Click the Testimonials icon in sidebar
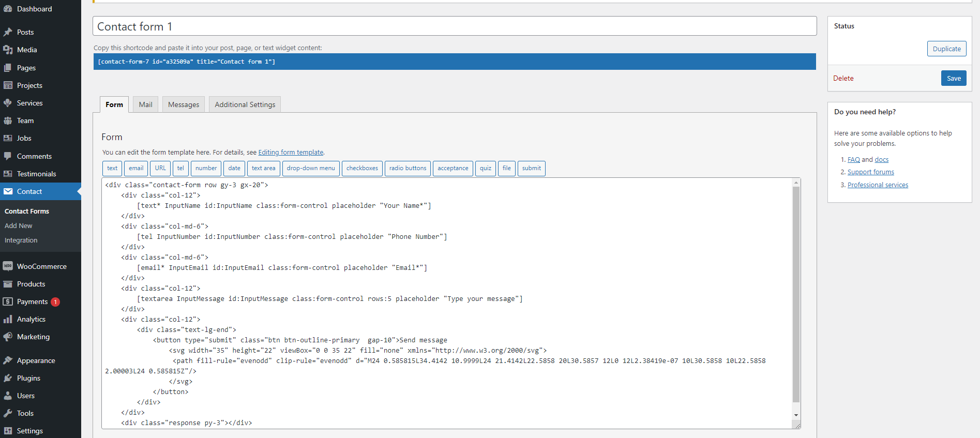The image size is (980, 438). coord(8,174)
